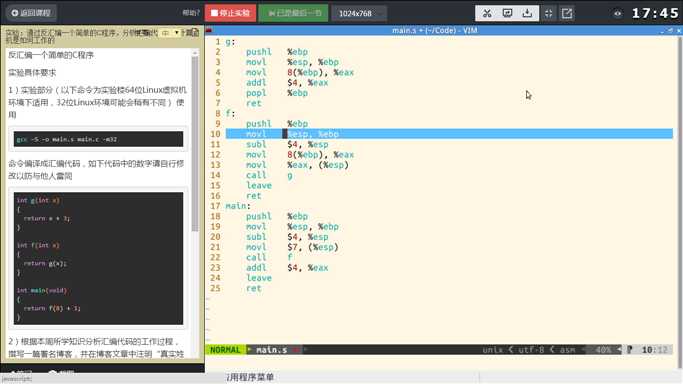Screen dimensions: 683x384
Task: Toggle fullscreen with the expand icon
Action: pyautogui.click(x=548, y=13)
